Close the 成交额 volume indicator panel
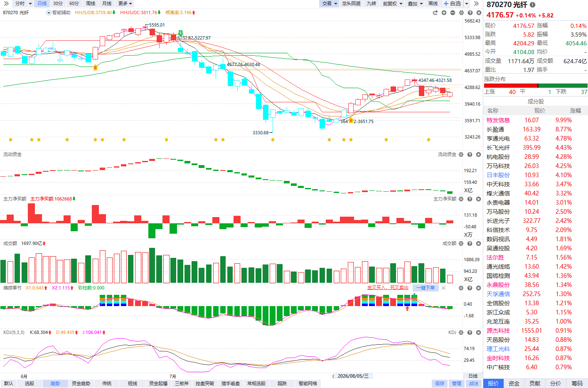This screenshot has width=588, height=388. click(478, 243)
